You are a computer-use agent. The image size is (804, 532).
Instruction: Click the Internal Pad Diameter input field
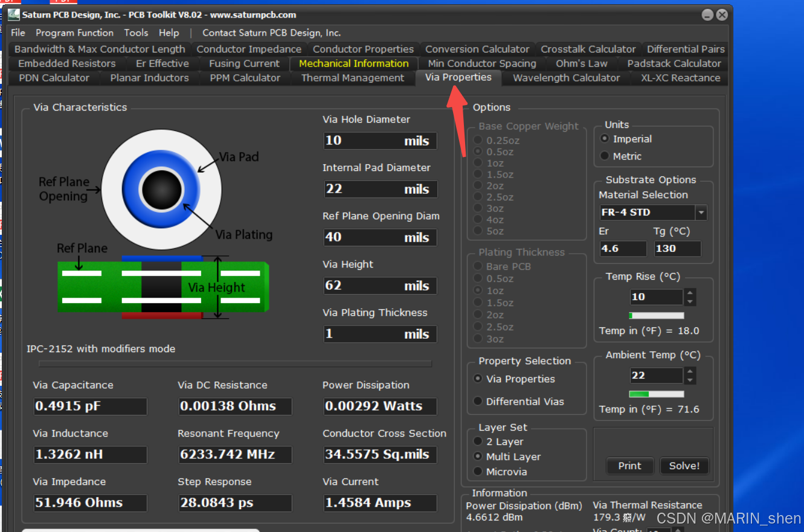[x=380, y=189]
